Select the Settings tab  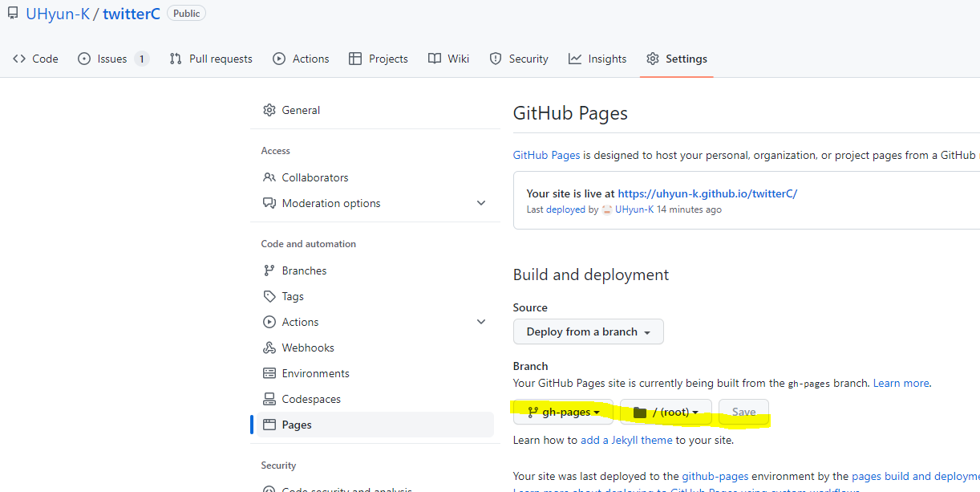click(677, 59)
